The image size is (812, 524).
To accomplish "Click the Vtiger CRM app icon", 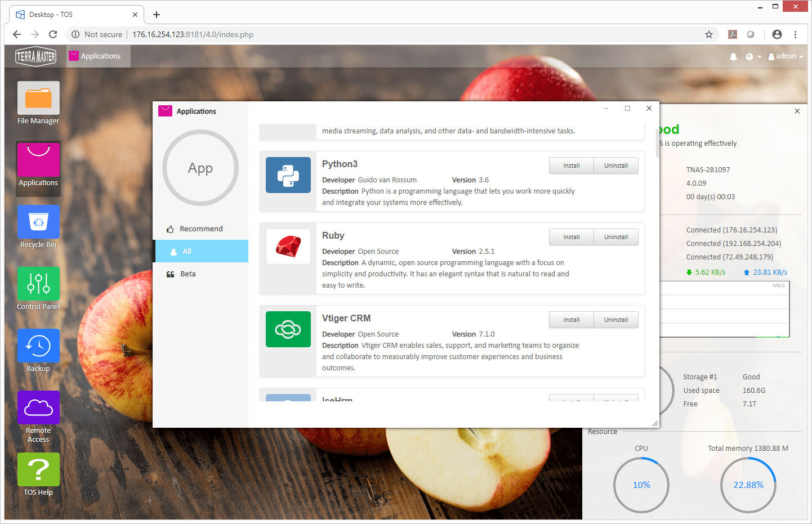I will [x=288, y=329].
